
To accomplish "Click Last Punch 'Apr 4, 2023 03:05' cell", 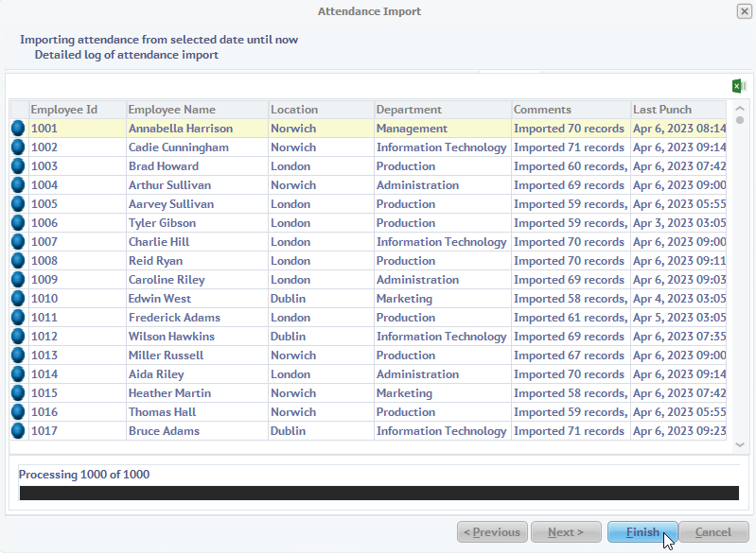I will [x=678, y=299].
